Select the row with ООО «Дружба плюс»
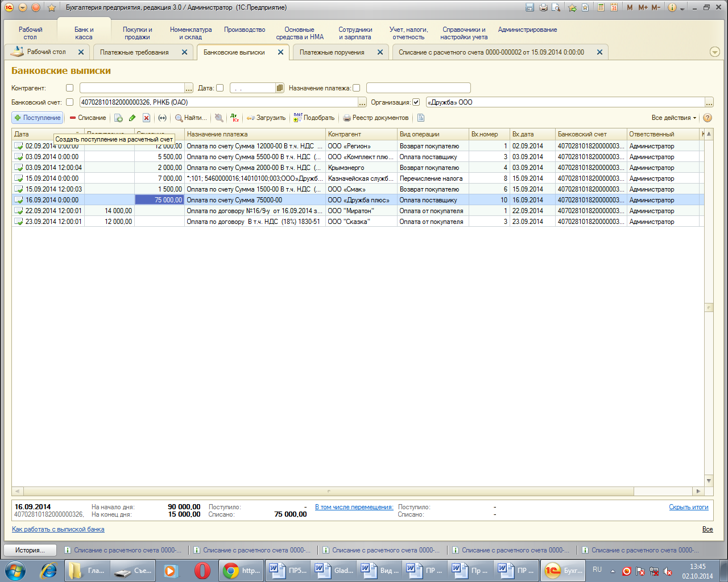This screenshot has height=582, width=728. [x=358, y=200]
